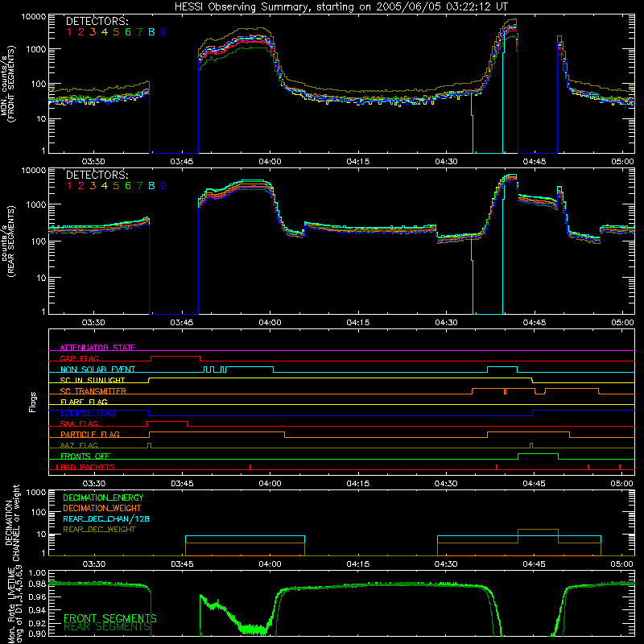The image size is (644, 644).
Task: Click REAR SEGMENTS label in livetime panel
Action: click(107, 627)
